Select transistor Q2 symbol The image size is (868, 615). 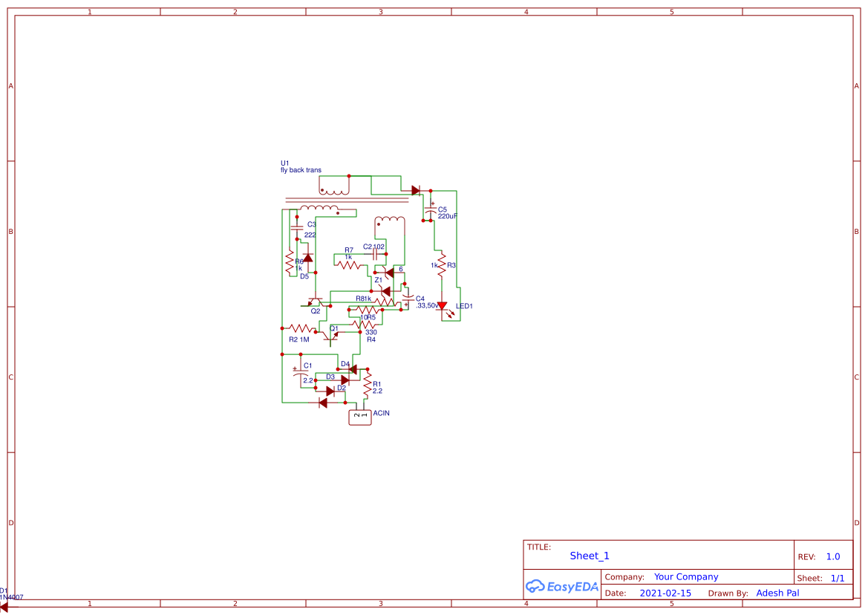pos(315,299)
